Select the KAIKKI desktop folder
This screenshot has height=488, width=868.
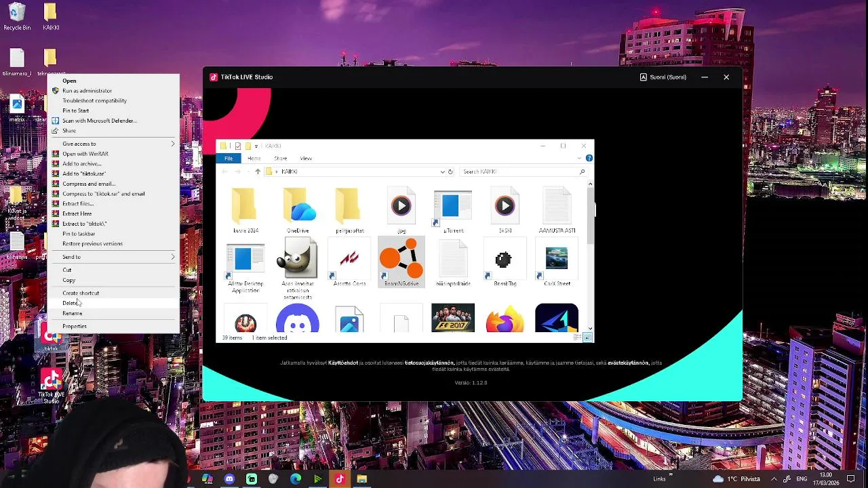click(51, 16)
